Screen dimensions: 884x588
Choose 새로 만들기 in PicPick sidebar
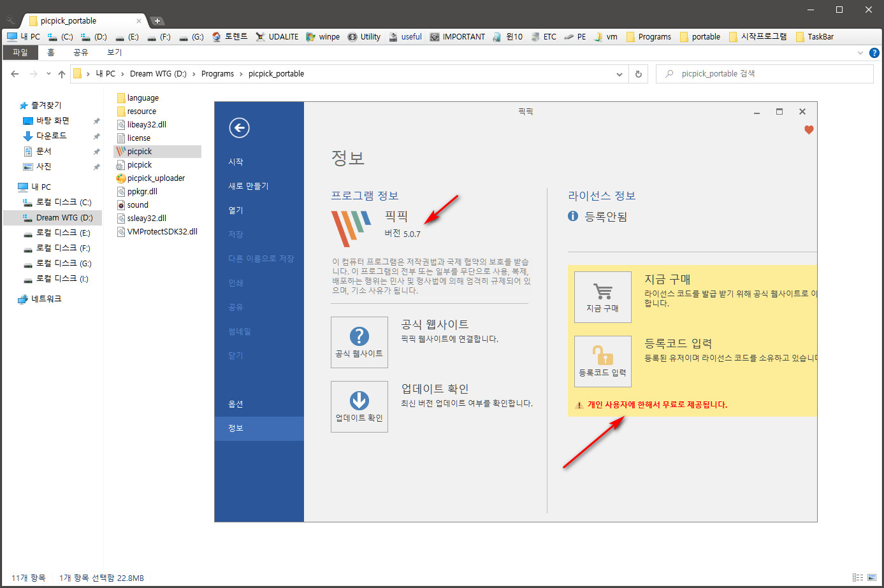(259, 186)
